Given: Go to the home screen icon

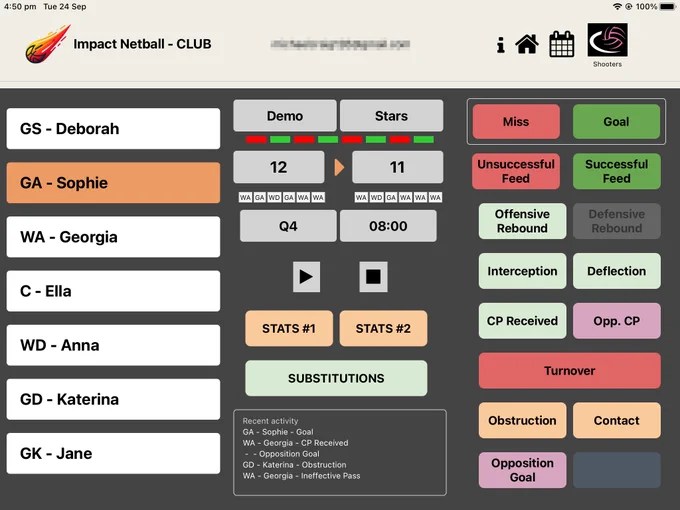Looking at the screenshot, I should [527, 44].
